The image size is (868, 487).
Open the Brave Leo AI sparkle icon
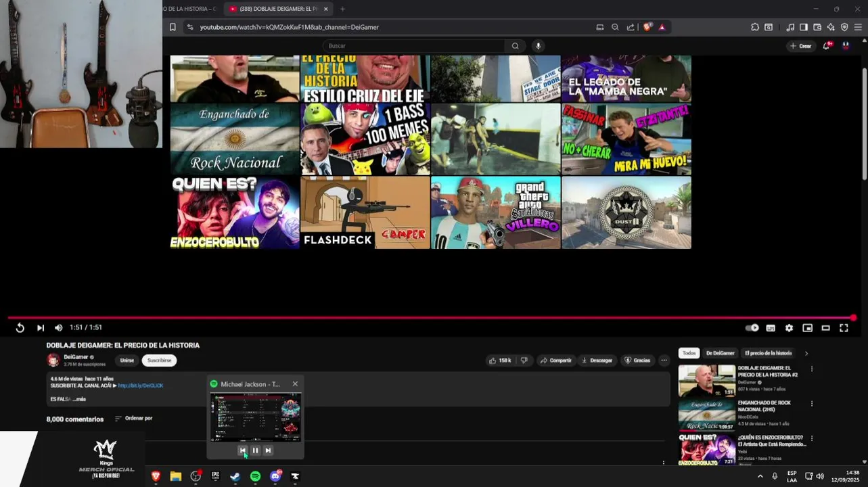(x=831, y=27)
